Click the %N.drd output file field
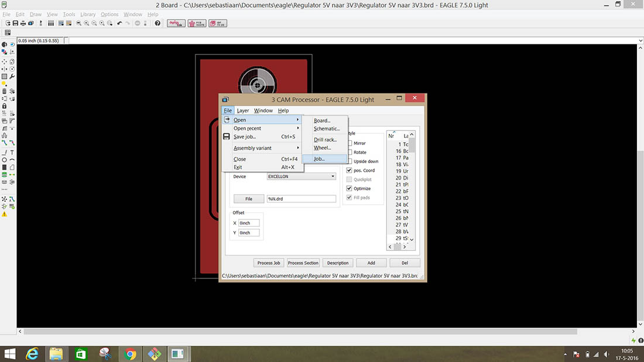644x362 pixels. click(x=301, y=199)
